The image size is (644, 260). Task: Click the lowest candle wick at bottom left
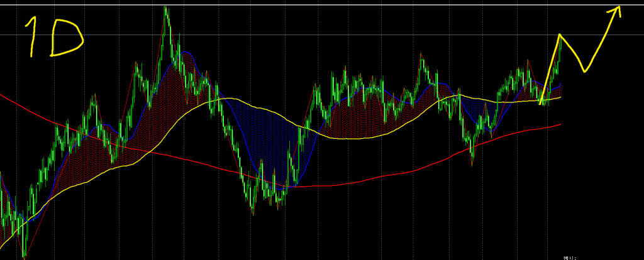[x=24, y=254]
